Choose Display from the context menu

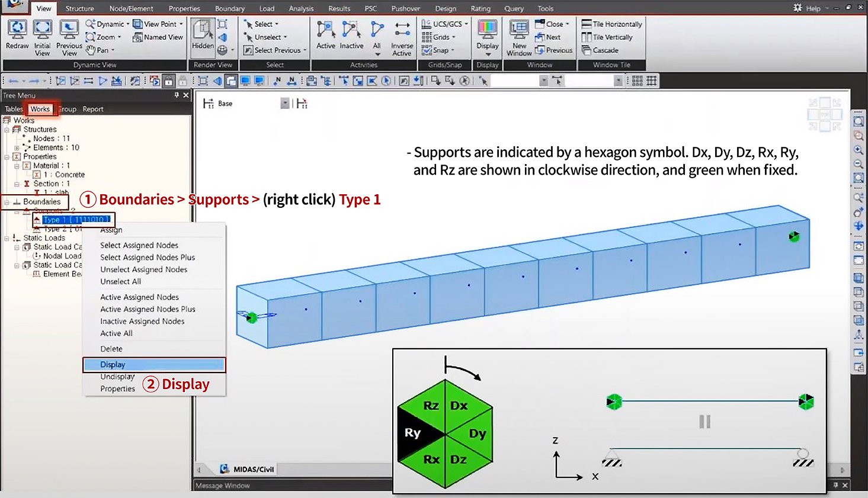(x=113, y=365)
